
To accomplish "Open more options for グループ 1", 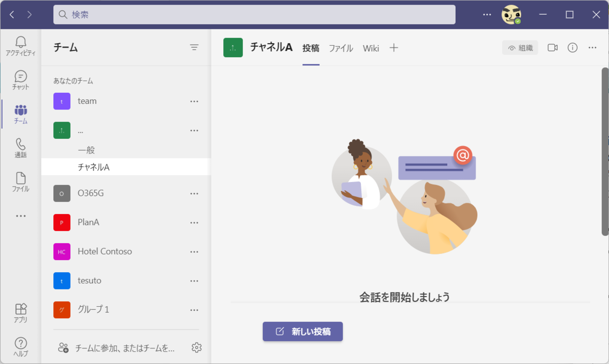I will tap(194, 310).
